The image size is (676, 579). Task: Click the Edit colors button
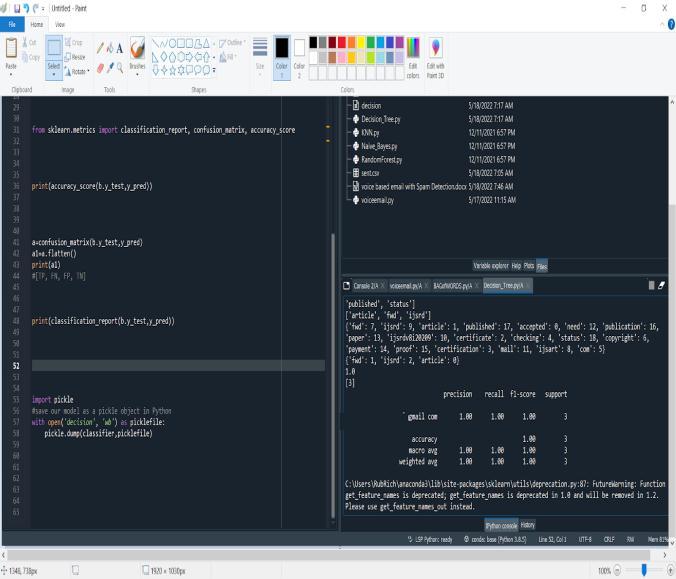coord(413,58)
